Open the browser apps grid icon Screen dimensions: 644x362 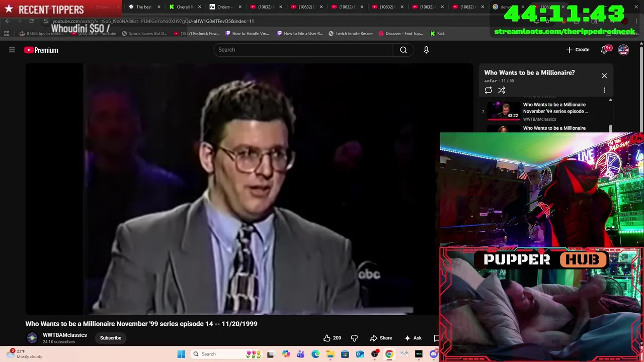[x=7, y=33]
